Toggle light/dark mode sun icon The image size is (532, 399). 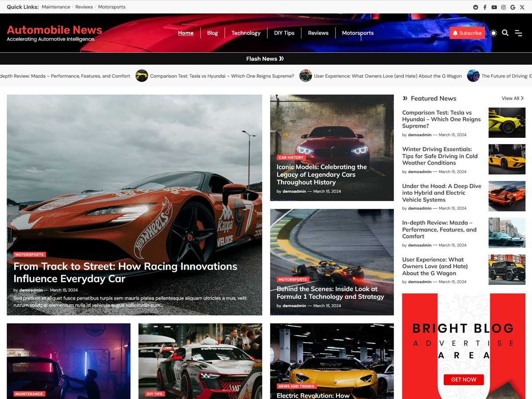click(x=493, y=33)
